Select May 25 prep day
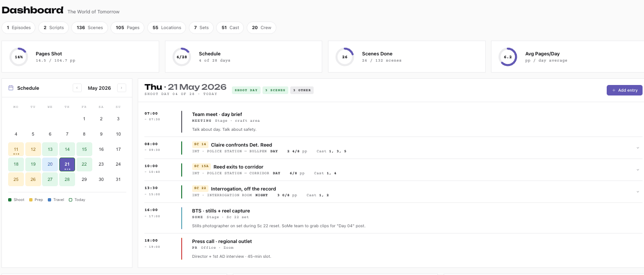This screenshot has height=275, width=644. coord(16,180)
